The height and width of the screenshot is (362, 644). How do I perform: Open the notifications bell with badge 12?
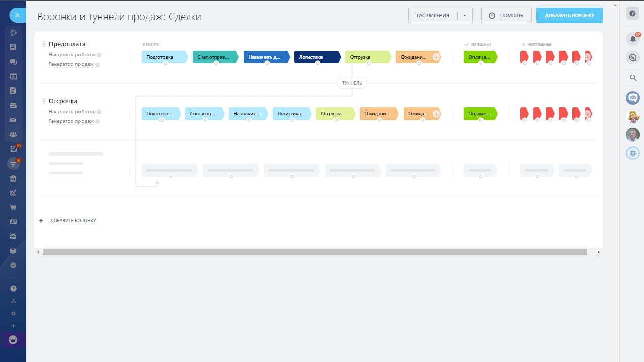pos(633,39)
